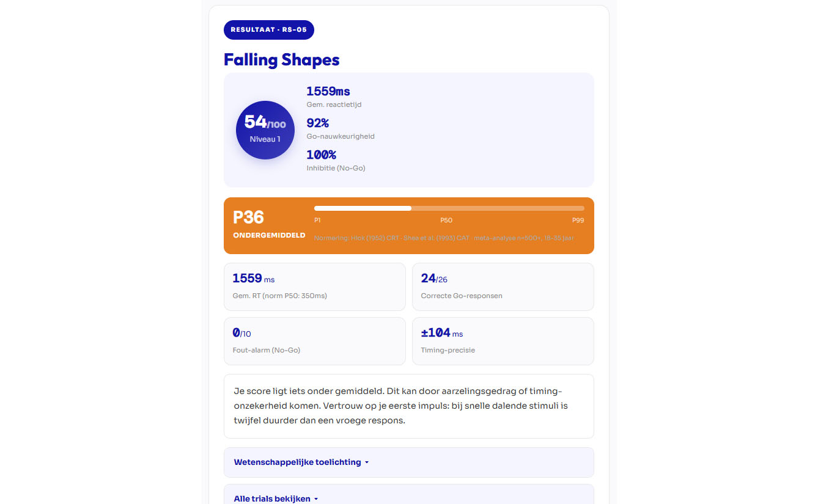Click the 92% Go-nauwkeurigheid value

pyautogui.click(x=318, y=123)
